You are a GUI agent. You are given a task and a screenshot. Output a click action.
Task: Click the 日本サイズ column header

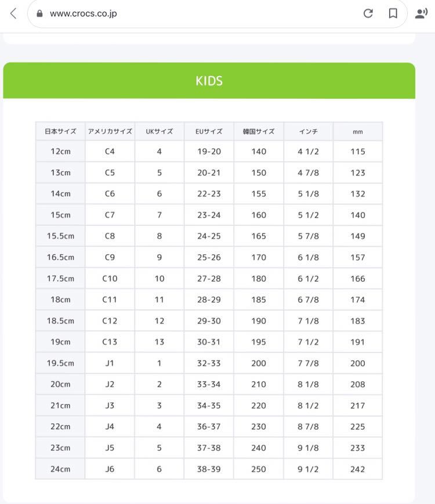pyautogui.click(x=60, y=131)
